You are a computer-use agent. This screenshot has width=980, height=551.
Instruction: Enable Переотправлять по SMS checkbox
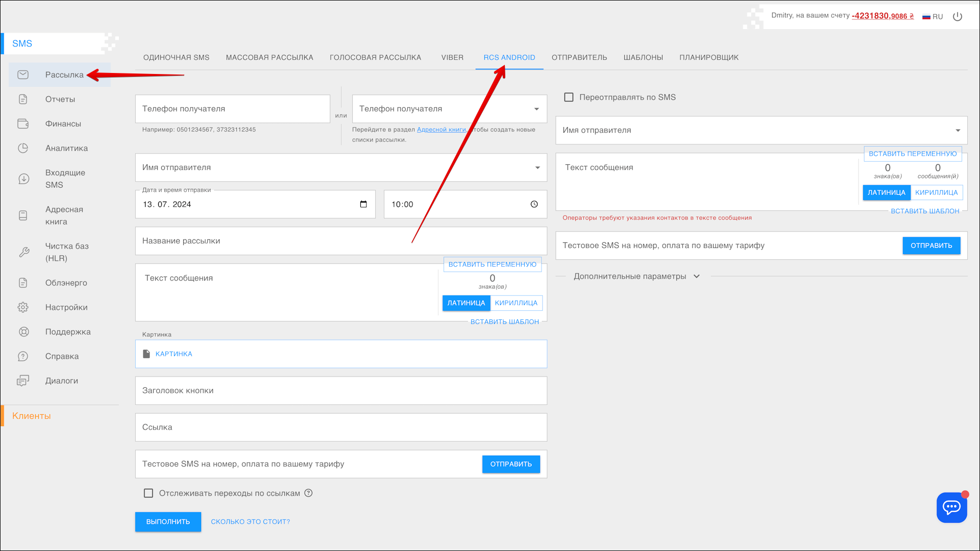click(569, 97)
